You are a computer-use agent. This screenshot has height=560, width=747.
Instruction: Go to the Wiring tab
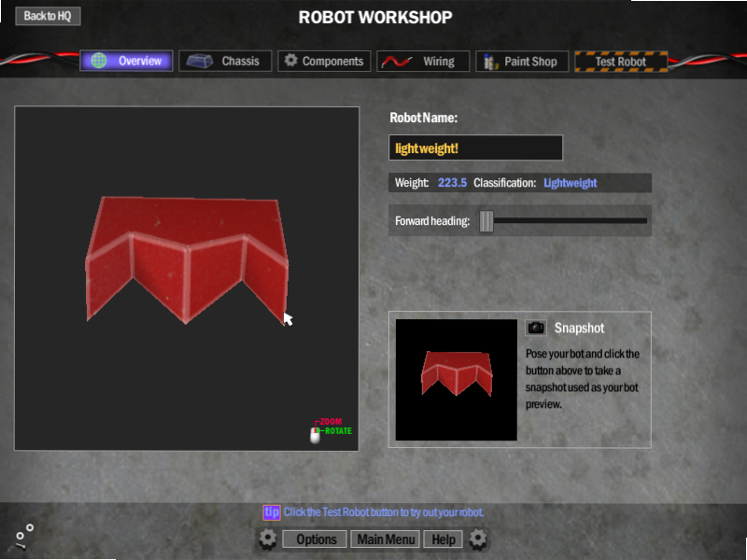423,61
